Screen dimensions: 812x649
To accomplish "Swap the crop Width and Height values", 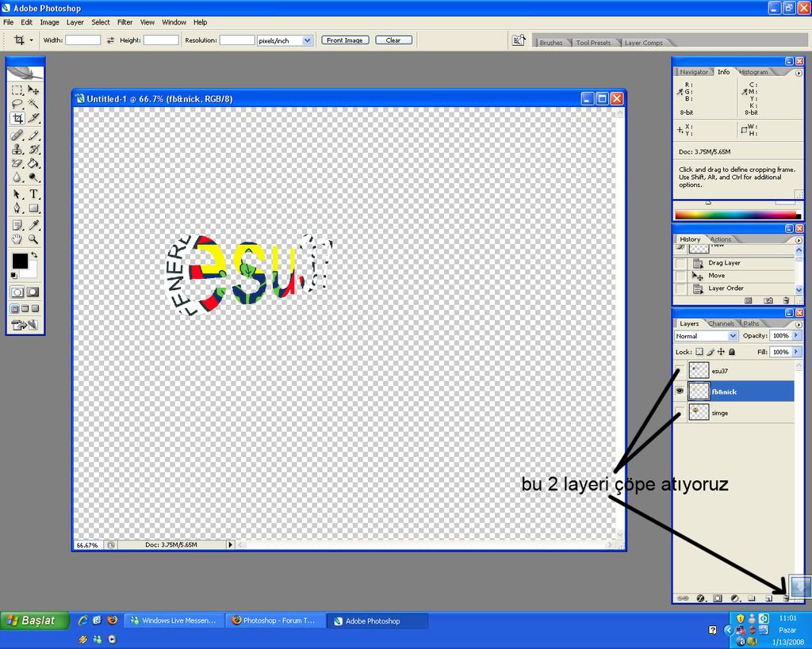I will point(110,40).
